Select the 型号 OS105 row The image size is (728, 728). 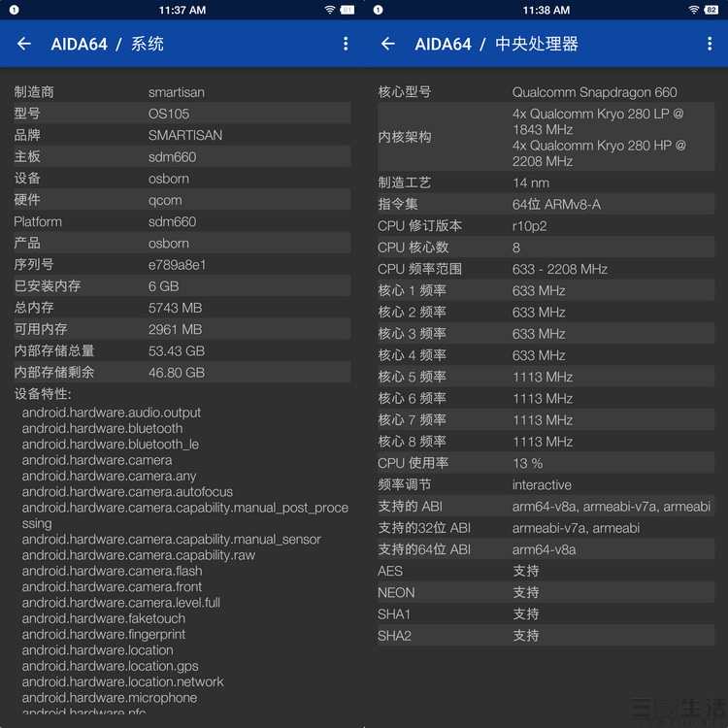coord(182,114)
